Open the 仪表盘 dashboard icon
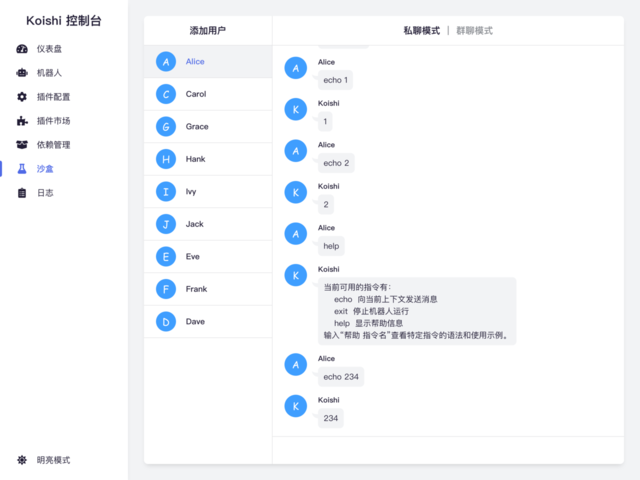640x480 pixels. [23, 49]
